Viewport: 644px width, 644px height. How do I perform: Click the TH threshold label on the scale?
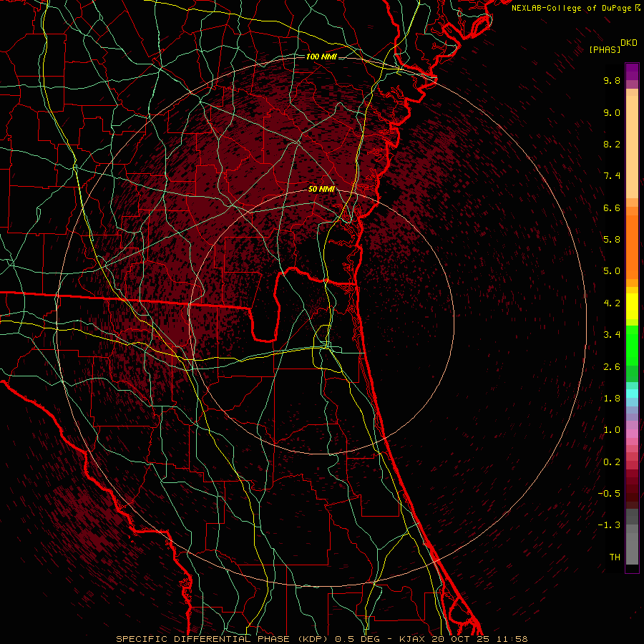615,557
